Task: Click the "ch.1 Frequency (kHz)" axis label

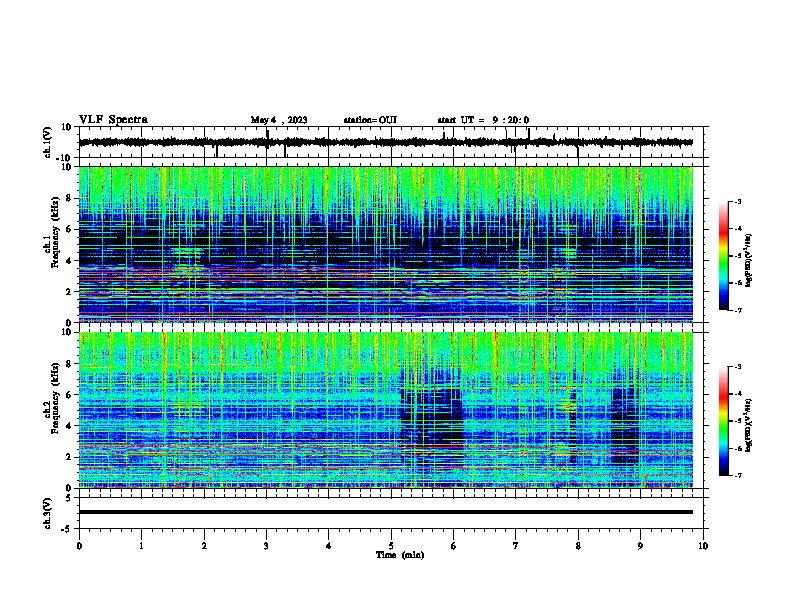Action: [x=51, y=232]
